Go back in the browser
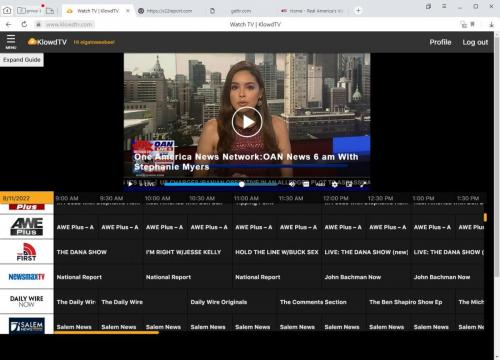This screenshot has width=500, height=360. click(8, 24)
